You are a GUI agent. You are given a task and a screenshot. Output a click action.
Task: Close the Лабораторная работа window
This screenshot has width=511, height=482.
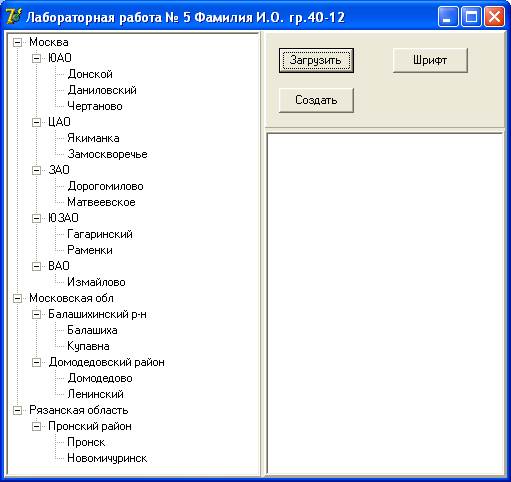coord(494,17)
